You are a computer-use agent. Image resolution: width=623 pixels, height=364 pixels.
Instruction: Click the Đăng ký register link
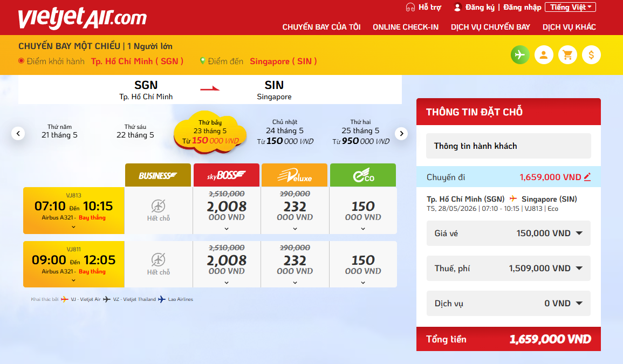[480, 7]
